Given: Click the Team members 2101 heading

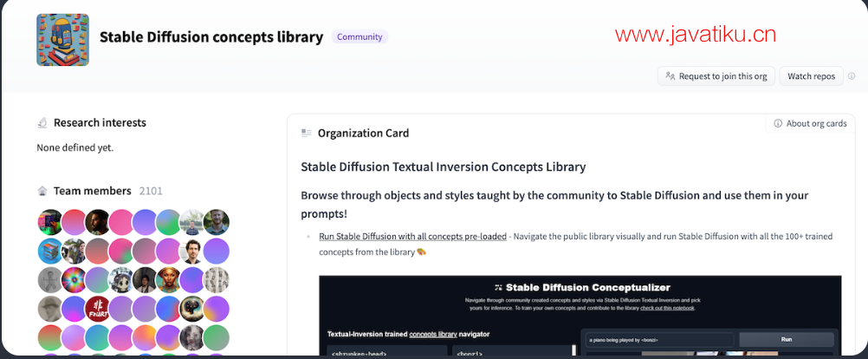Looking at the screenshot, I should tap(100, 191).
